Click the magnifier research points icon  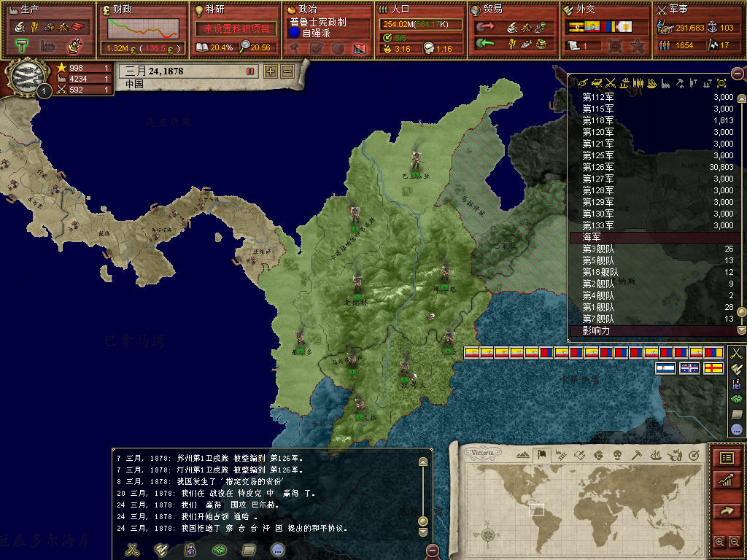point(245,46)
